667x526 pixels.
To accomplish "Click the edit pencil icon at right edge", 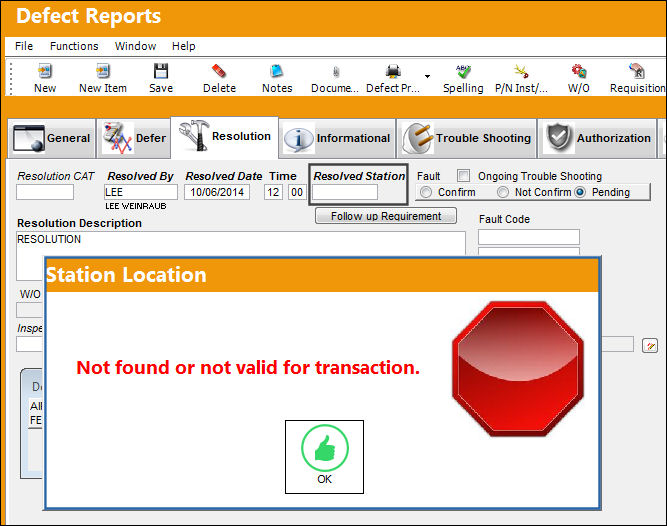I will pyautogui.click(x=650, y=346).
